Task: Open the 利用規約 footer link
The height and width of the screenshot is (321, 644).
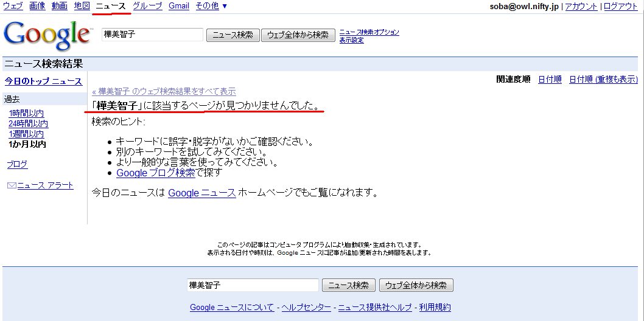Action: pyautogui.click(x=435, y=308)
